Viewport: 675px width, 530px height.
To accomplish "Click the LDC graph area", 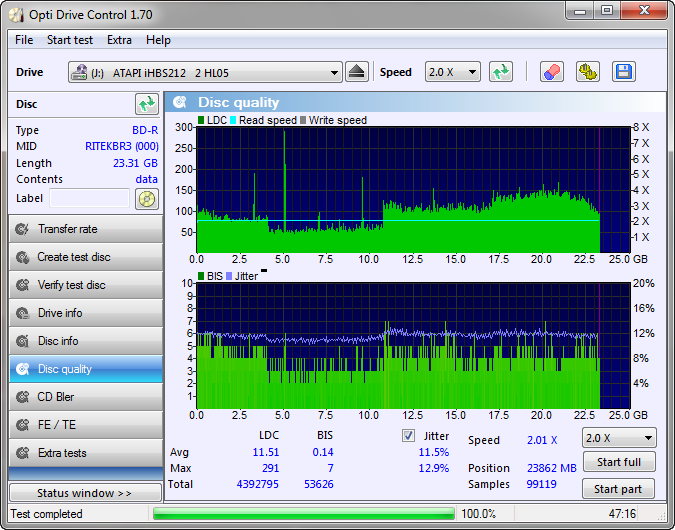I will point(413,190).
